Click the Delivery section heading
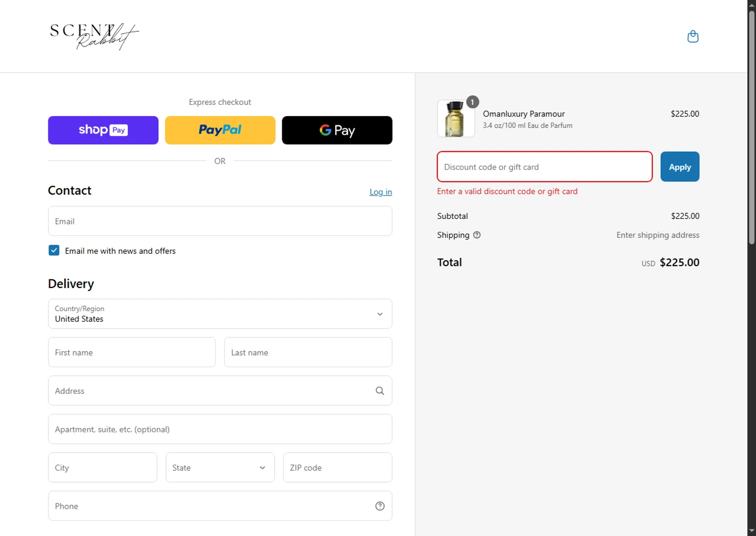Viewport: 756px width, 536px height. tap(71, 284)
